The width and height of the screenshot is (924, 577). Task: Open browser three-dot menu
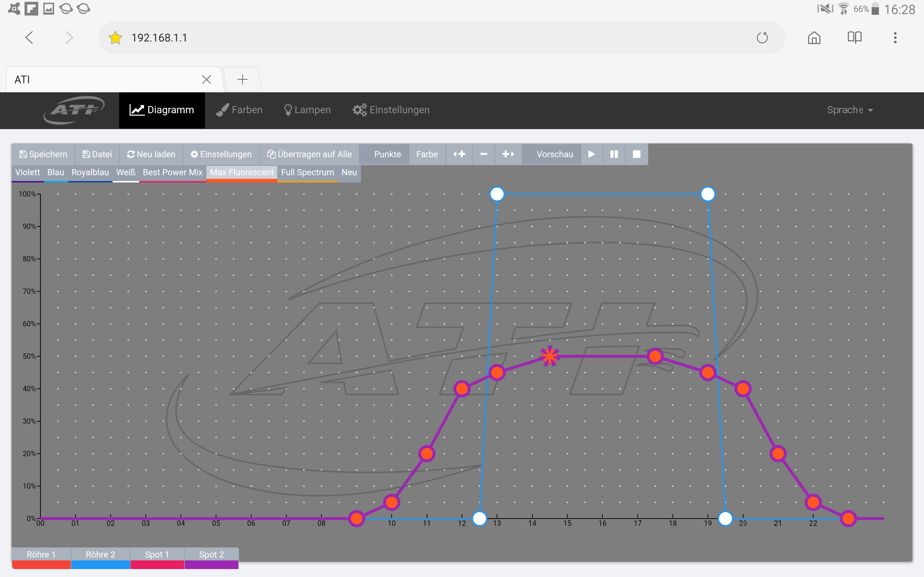pyautogui.click(x=895, y=38)
